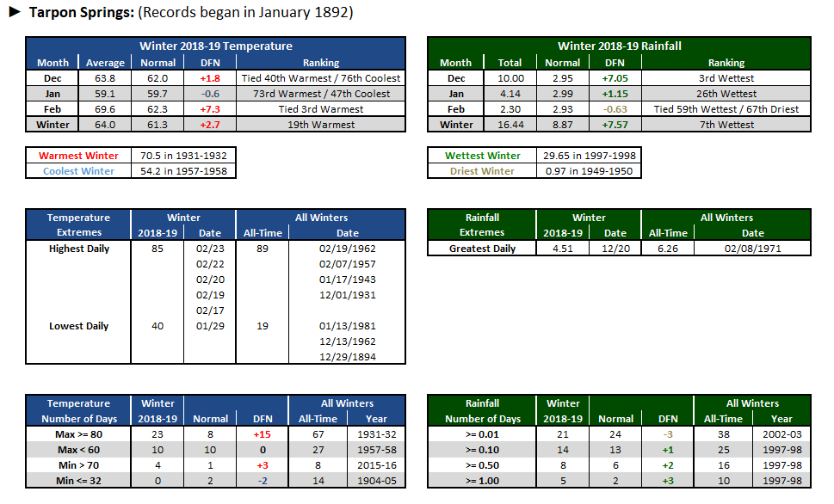Viewport: 834px width, 504px height.
Task: Click '7th Wettest' winter ranking
Action: 726,125
